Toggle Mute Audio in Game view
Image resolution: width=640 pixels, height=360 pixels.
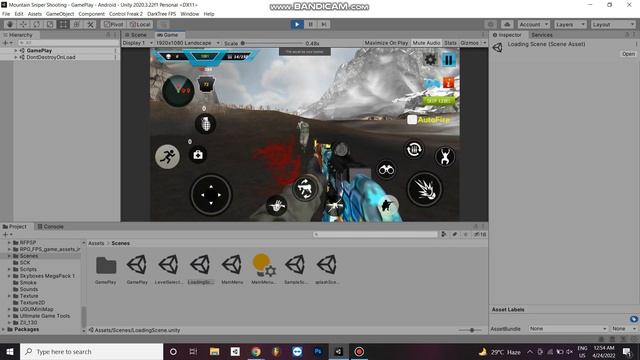(x=426, y=43)
